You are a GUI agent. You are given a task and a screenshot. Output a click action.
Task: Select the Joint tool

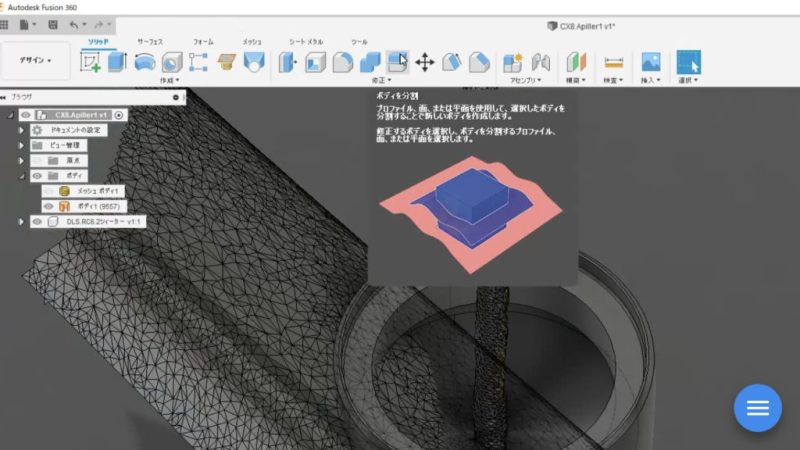[541, 62]
